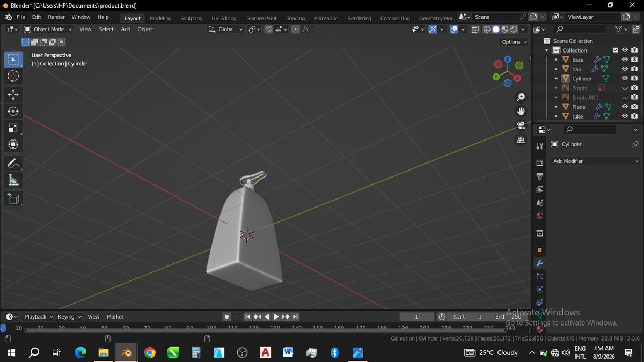Open the Physics properties tab
644x362 pixels.
click(540, 290)
